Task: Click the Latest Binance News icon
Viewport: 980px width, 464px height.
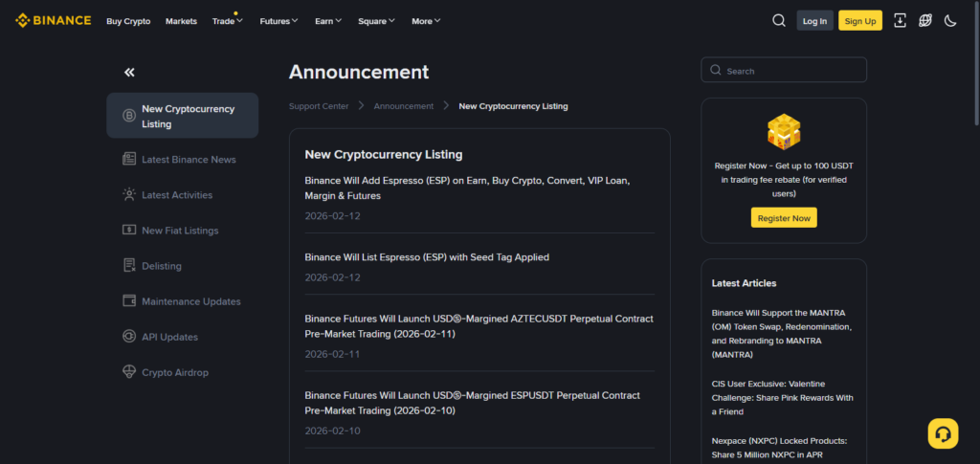Action: click(x=129, y=159)
